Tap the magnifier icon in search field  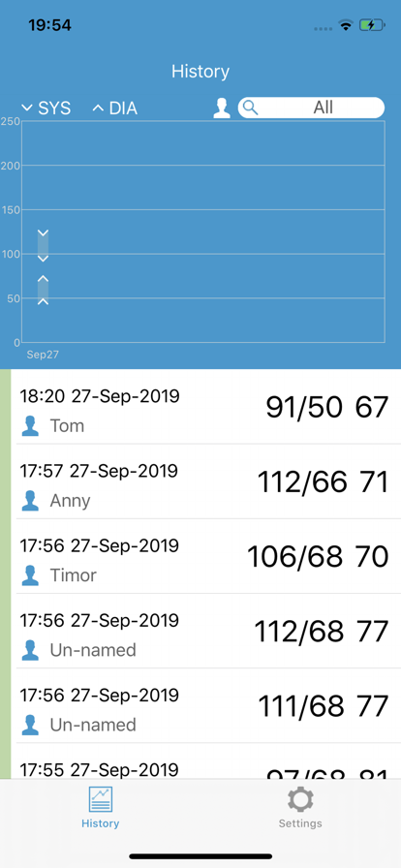coord(250,108)
